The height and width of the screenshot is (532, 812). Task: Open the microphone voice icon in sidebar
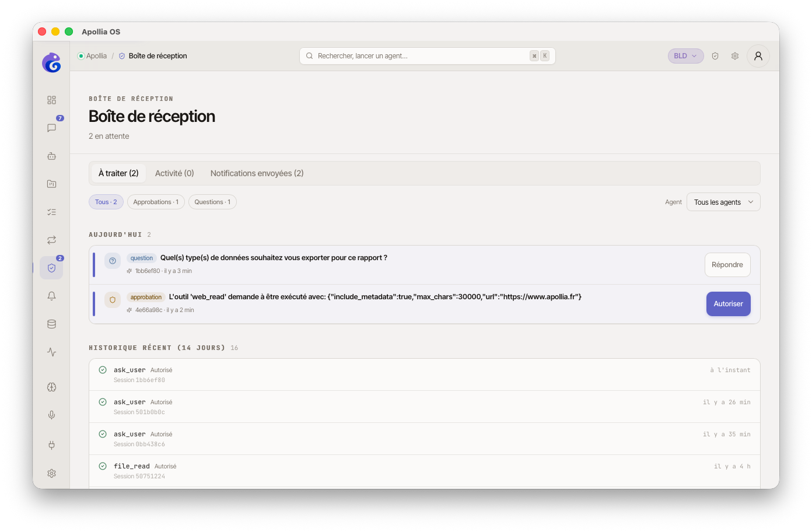click(x=51, y=415)
